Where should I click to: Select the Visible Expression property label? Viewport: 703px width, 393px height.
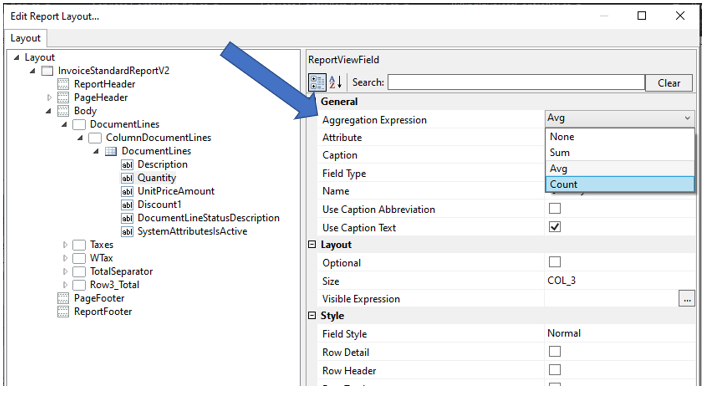pyautogui.click(x=361, y=299)
